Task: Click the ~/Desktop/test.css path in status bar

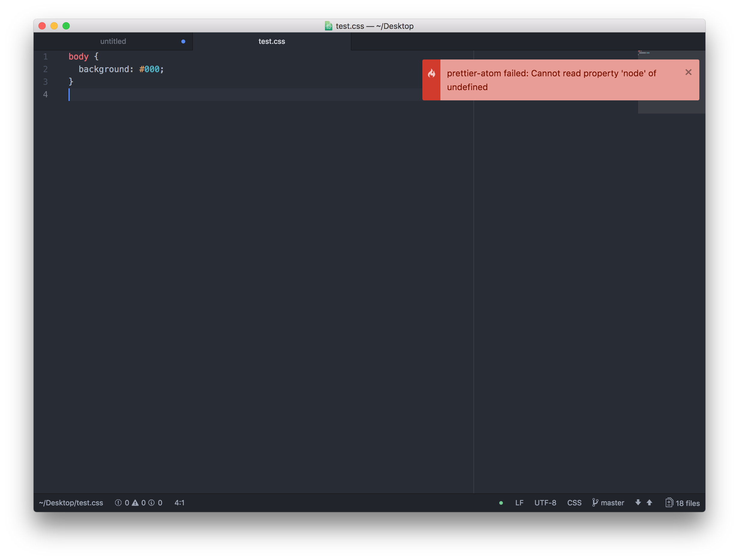Action: pyautogui.click(x=71, y=503)
